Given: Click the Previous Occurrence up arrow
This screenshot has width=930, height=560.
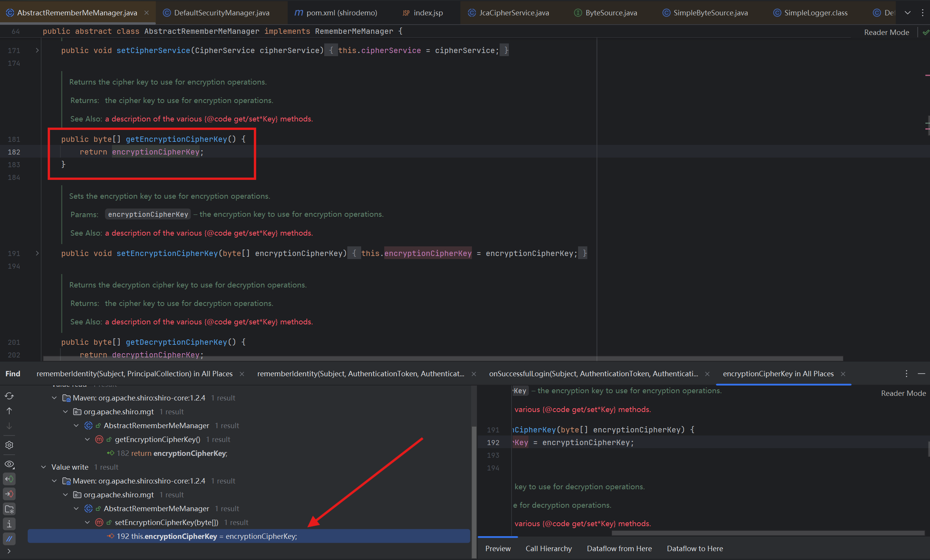Looking at the screenshot, I should 9,411.
